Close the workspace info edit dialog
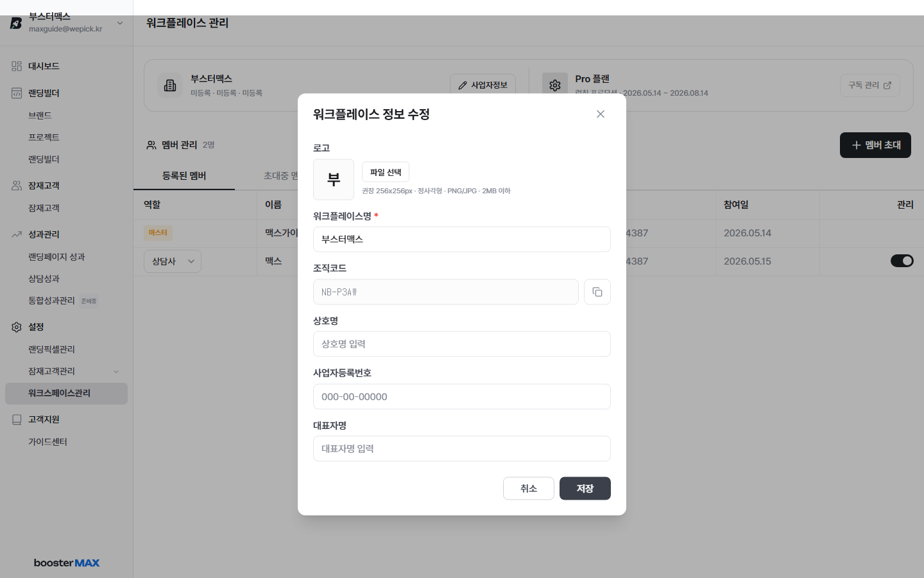 601,114
